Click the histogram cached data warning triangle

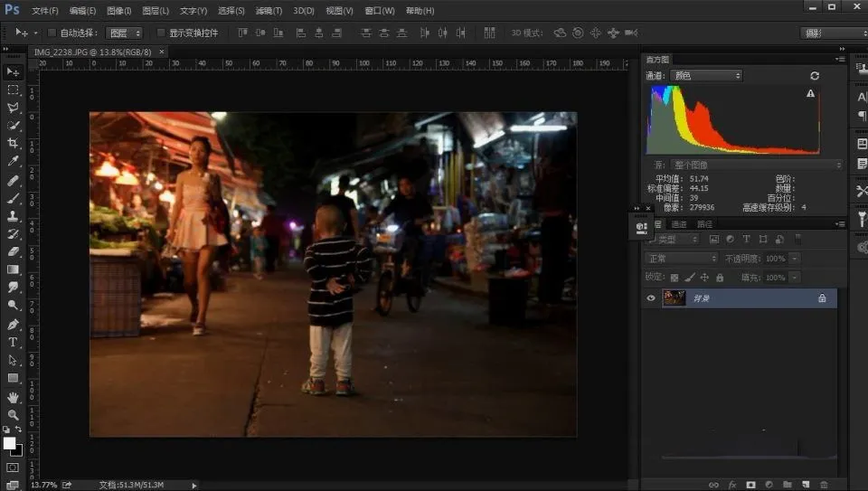point(810,93)
